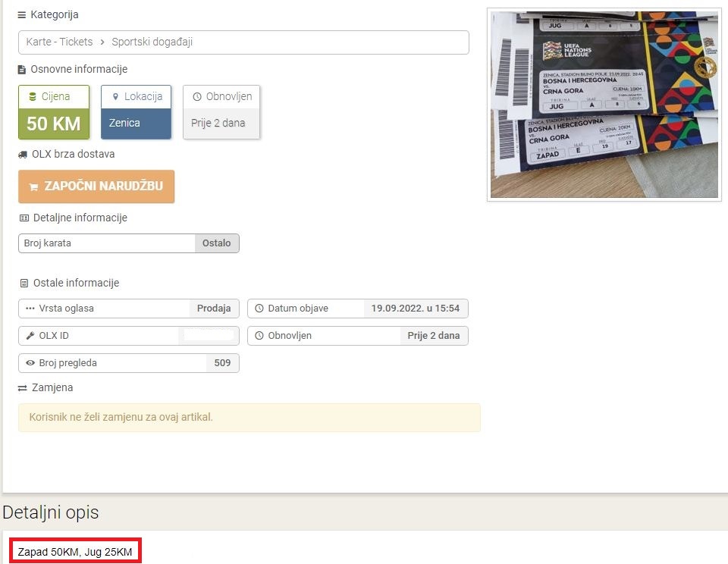Open the Karte - Tickets category link

click(59, 42)
